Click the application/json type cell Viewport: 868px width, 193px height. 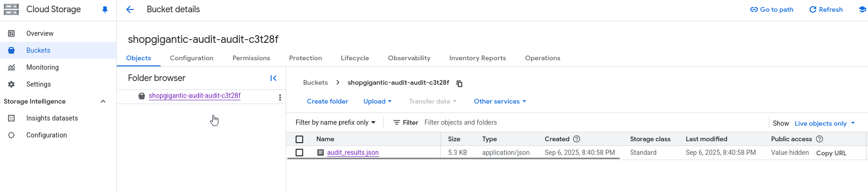pos(506,153)
